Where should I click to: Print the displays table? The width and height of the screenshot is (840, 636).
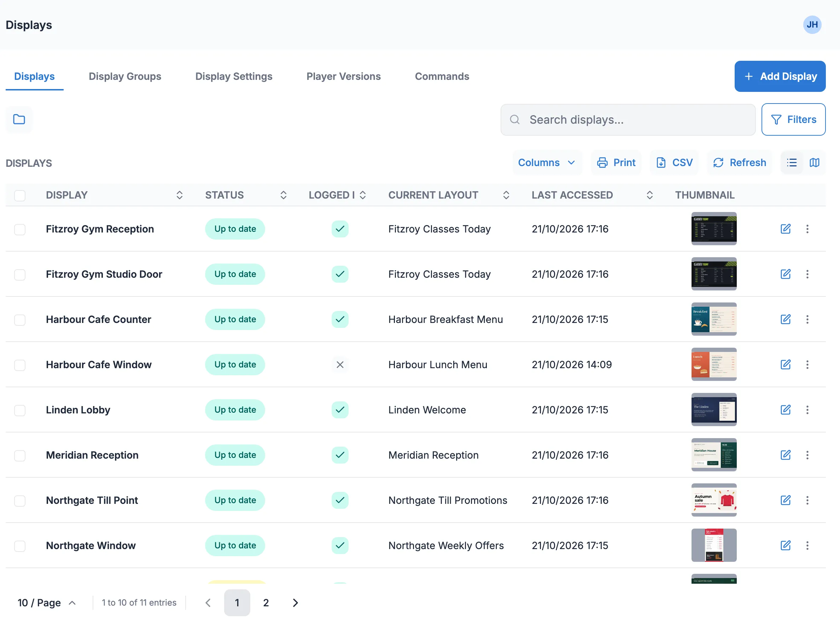click(616, 163)
